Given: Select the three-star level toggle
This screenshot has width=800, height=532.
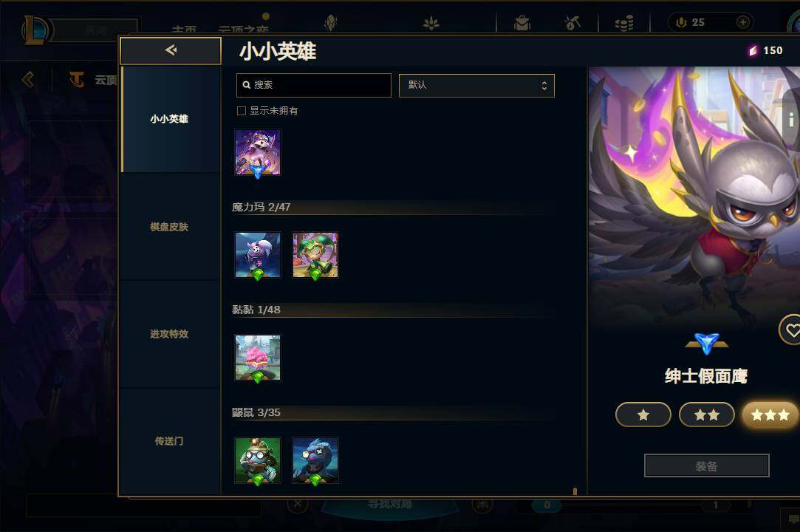Looking at the screenshot, I should (x=770, y=415).
